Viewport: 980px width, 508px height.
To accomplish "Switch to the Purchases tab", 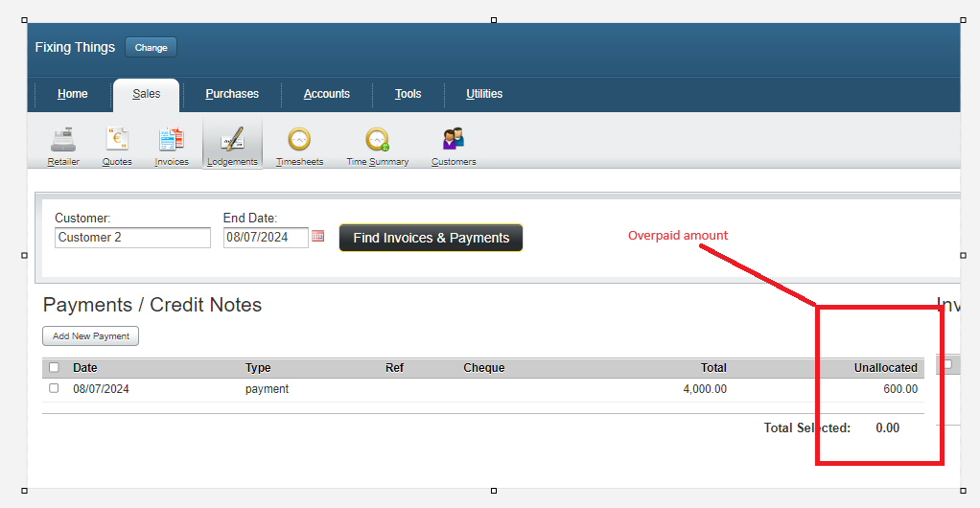I will click(x=232, y=94).
